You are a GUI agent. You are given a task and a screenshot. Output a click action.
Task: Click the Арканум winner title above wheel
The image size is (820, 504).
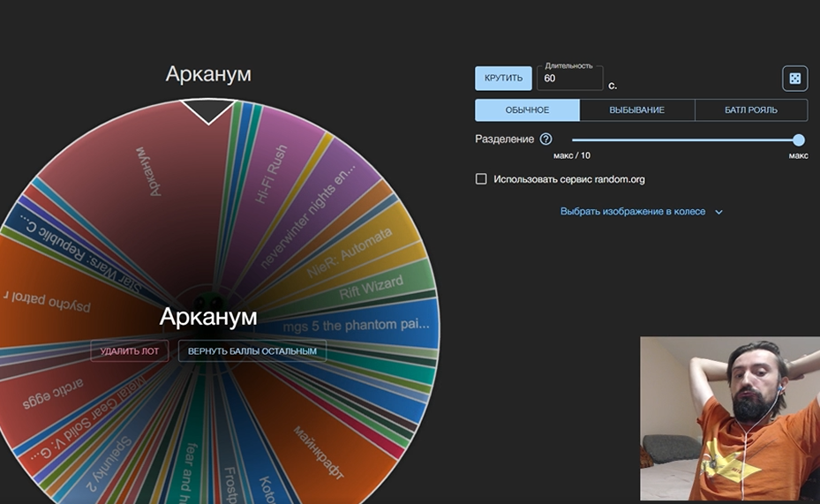pos(208,74)
